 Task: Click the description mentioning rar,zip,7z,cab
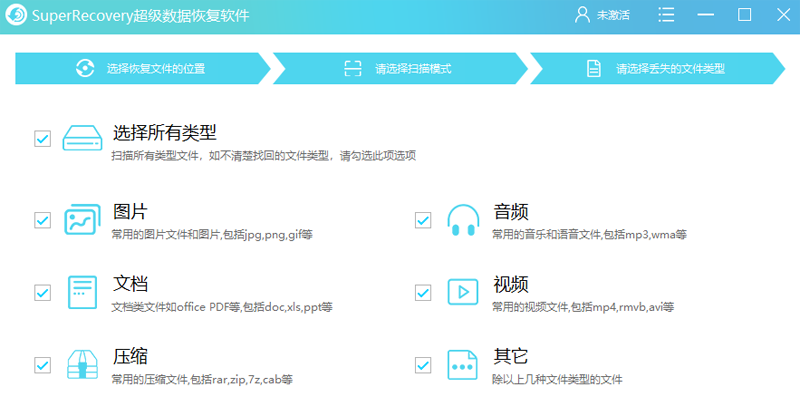click(203, 380)
